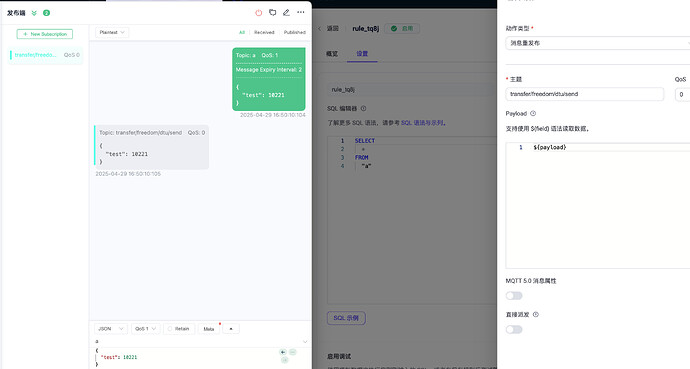Screen dimensions: 690x369
Task: Select the transfer/freedo... subscription item
Action: click(46, 55)
